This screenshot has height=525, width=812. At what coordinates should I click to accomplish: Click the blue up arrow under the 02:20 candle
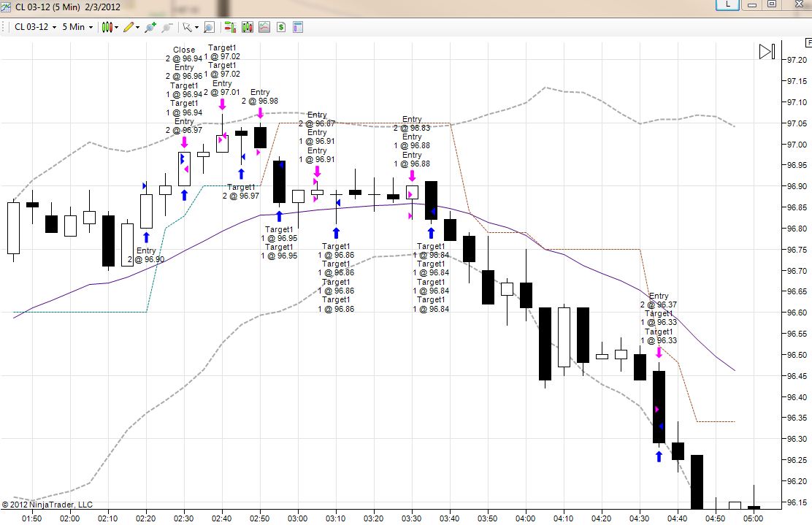146,237
